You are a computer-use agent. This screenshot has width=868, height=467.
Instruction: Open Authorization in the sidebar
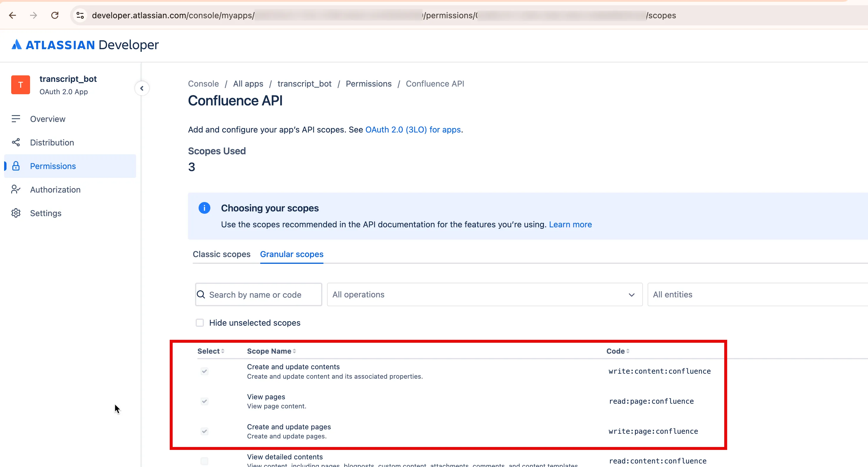click(x=70, y=190)
